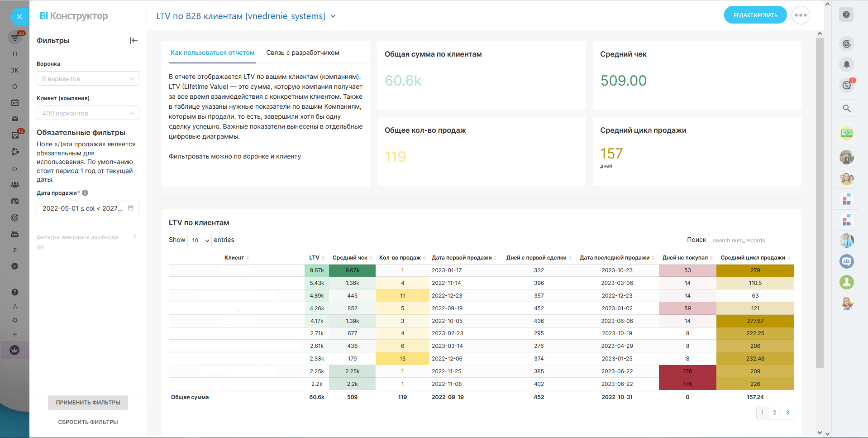Expand the Клиент (компания) dropdown
This screenshot has height=438, width=868.
[88, 113]
